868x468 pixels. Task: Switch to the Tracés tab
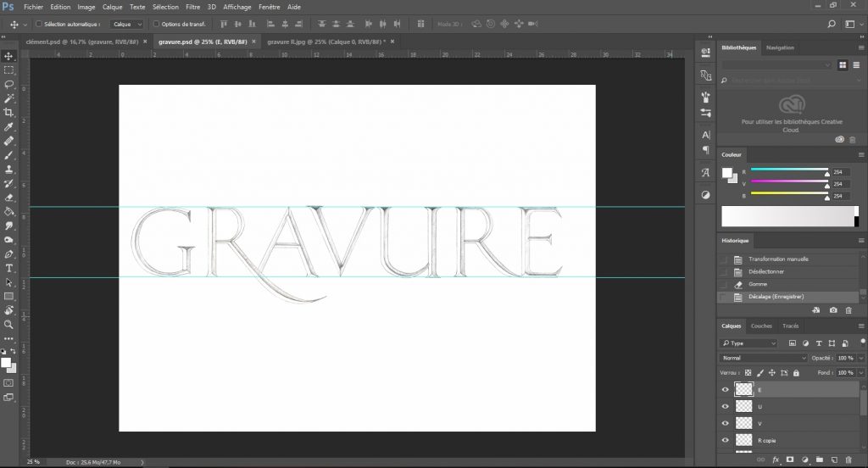[791, 326]
